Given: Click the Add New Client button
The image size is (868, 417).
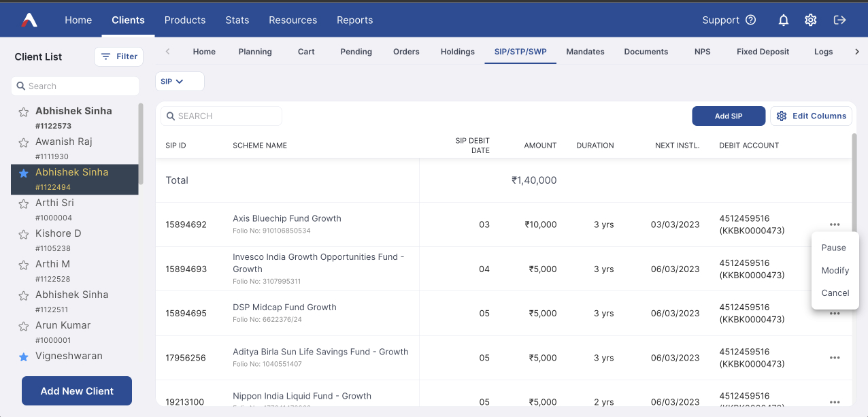Looking at the screenshot, I should (x=77, y=391).
